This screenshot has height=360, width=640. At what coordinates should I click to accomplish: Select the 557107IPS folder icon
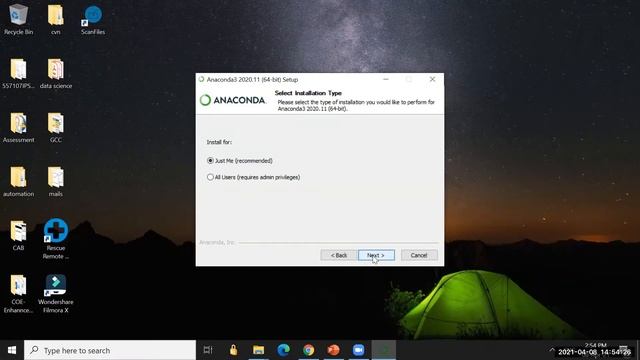[x=18, y=73]
